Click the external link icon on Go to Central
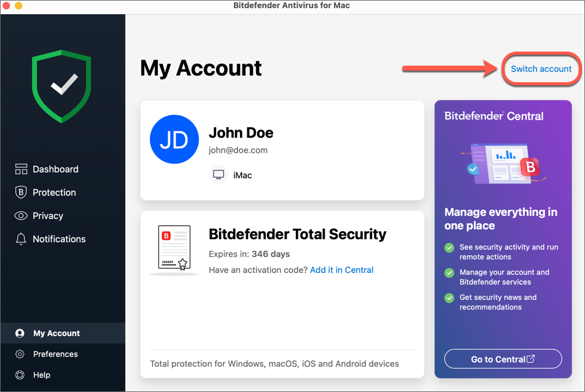The height and width of the screenshot is (392, 585). [x=530, y=359]
